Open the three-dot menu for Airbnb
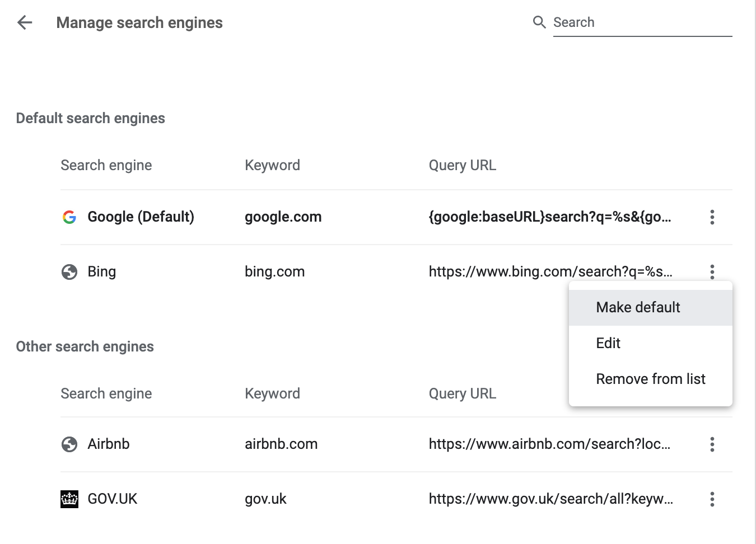This screenshot has width=756, height=544. coord(712,444)
